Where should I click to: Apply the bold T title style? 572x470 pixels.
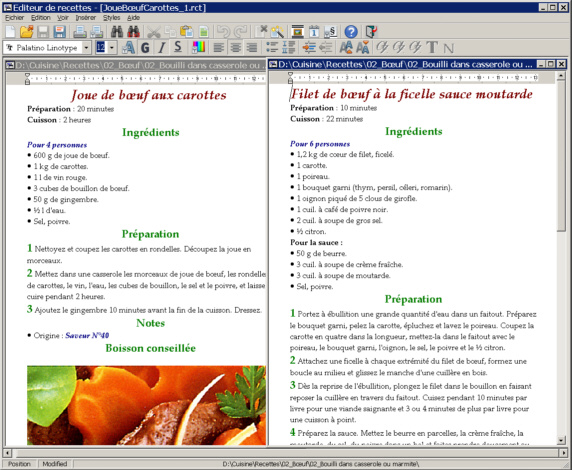coord(432,47)
